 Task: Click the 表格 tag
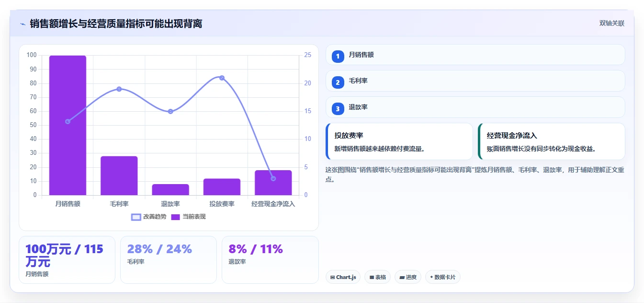(x=377, y=277)
